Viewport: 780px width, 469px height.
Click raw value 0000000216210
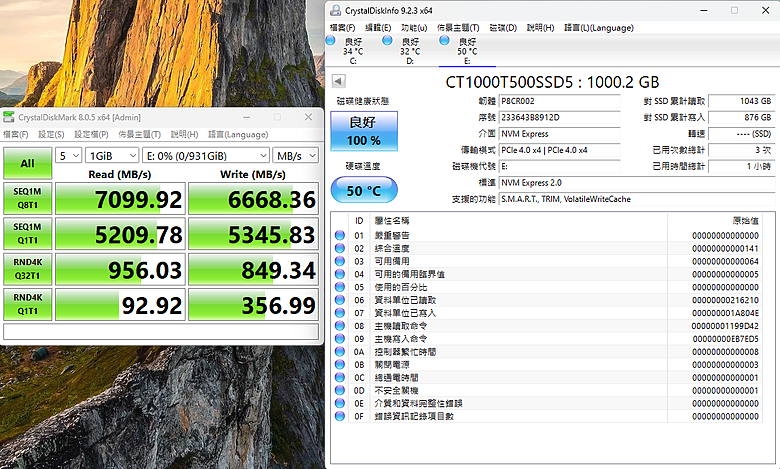725,300
